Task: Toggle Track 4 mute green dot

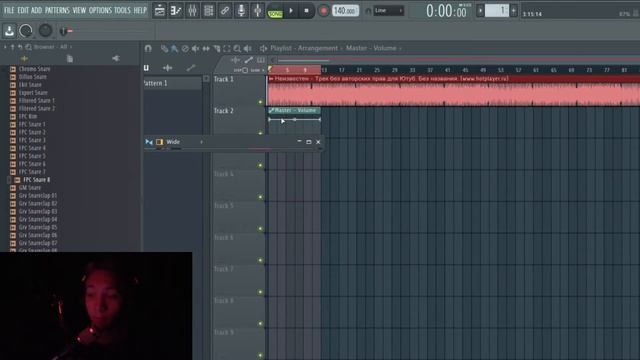Action: (260, 197)
